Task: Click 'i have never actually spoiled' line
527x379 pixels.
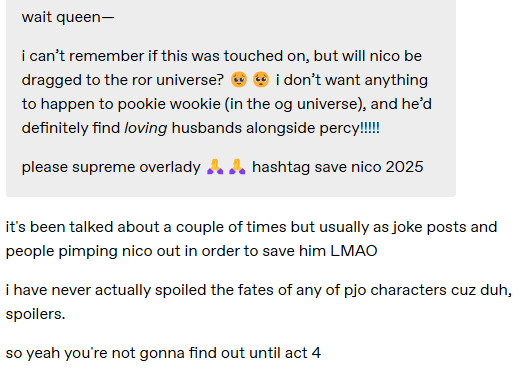Action: pos(259,290)
